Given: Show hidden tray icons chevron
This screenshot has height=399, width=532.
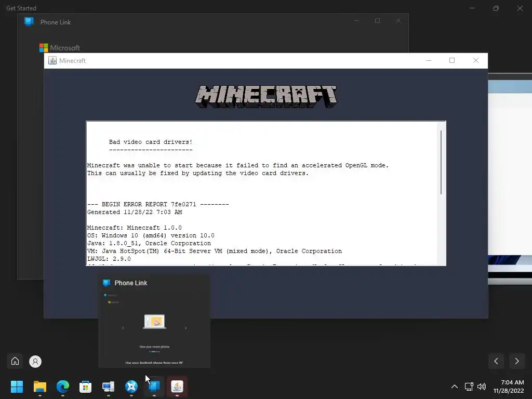Looking at the screenshot, I should [x=455, y=387].
